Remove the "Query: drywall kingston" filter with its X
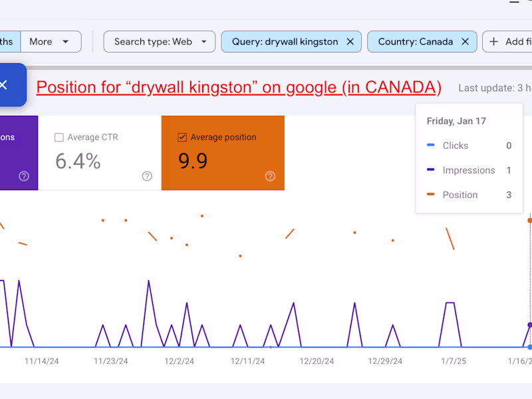 [350, 41]
